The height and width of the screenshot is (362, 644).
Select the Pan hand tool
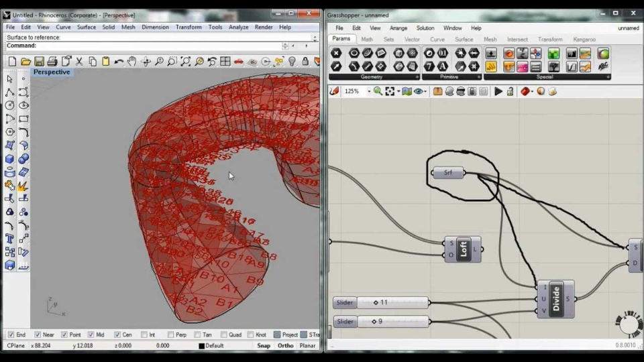click(x=131, y=62)
